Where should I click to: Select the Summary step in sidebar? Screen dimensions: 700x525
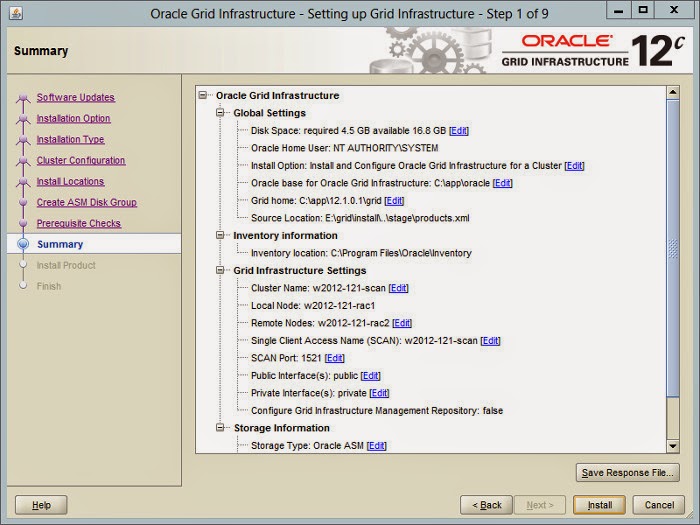pyautogui.click(x=60, y=244)
